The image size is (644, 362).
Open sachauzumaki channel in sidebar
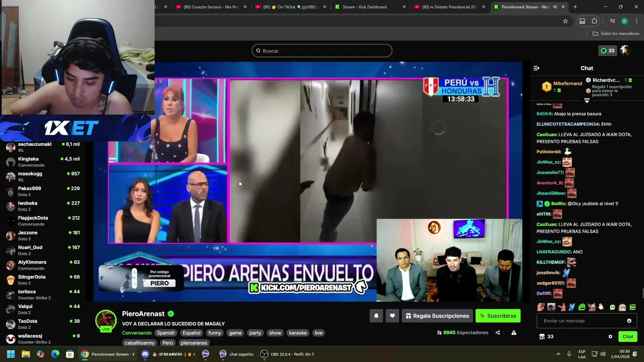click(x=43, y=147)
